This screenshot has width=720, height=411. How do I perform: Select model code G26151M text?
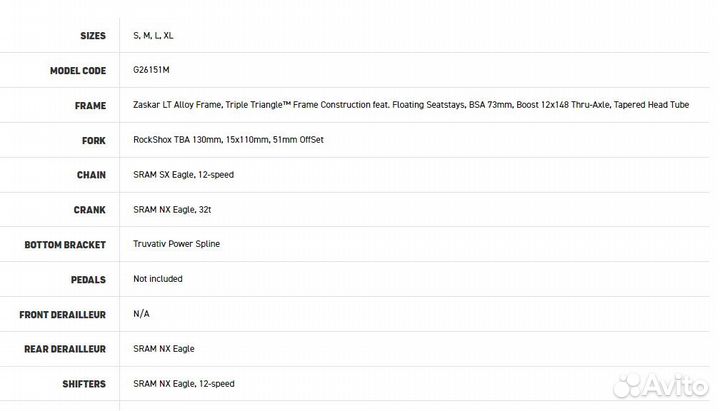click(152, 71)
